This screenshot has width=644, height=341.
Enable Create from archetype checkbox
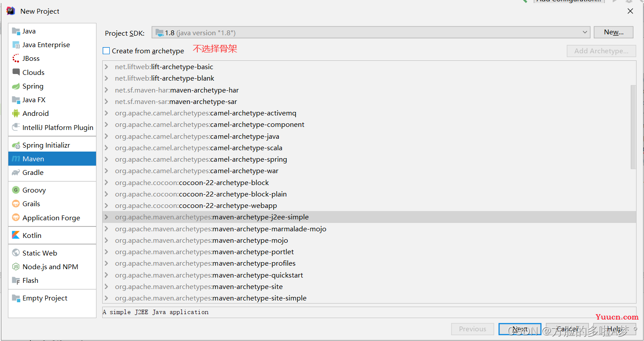[106, 51]
